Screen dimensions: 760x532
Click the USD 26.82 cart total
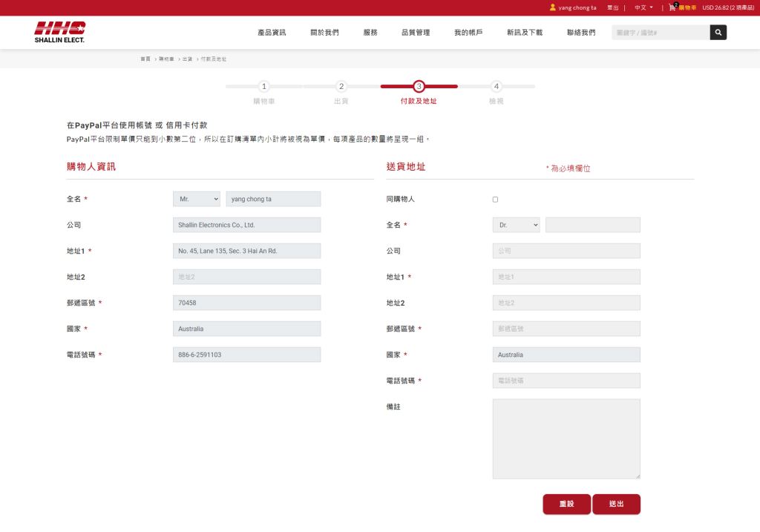click(728, 7)
